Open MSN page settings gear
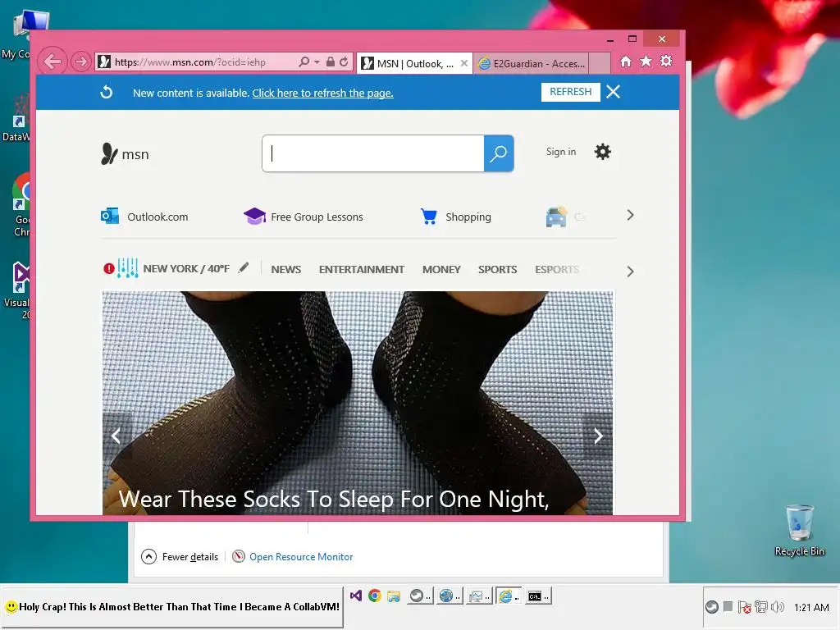The width and height of the screenshot is (840, 630). click(x=603, y=152)
